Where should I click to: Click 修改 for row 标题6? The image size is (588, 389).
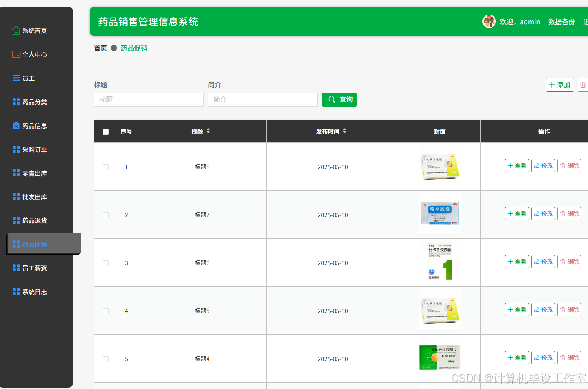[x=543, y=262]
